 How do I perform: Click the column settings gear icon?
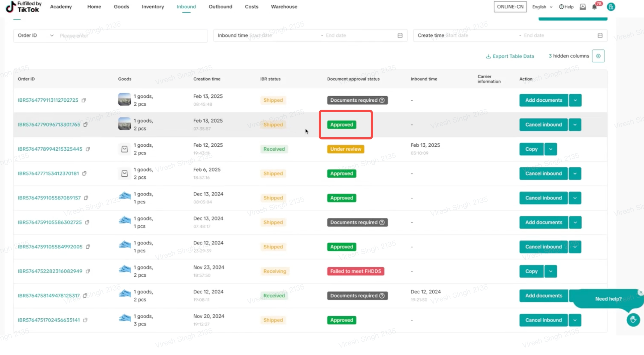tap(598, 56)
